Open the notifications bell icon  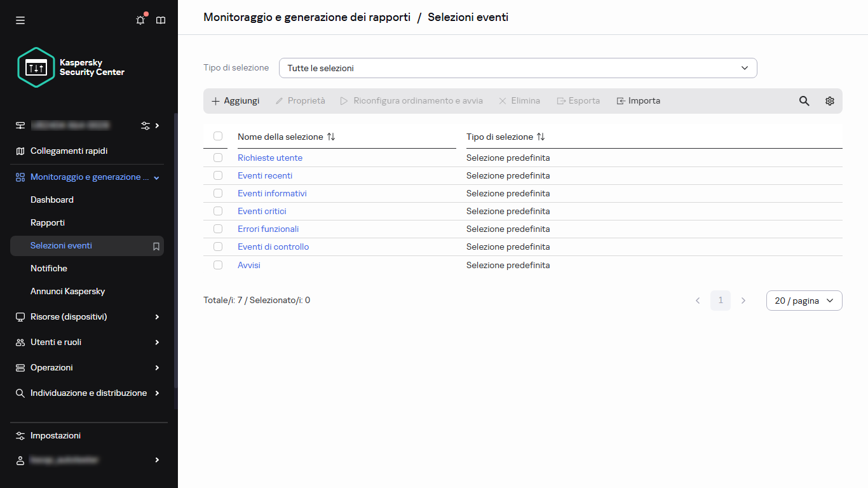[x=140, y=20]
